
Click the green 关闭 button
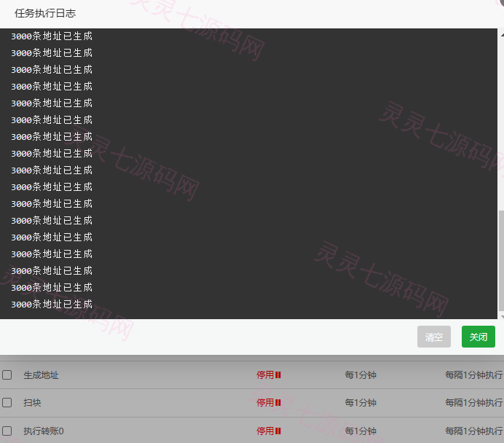tap(479, 337)
